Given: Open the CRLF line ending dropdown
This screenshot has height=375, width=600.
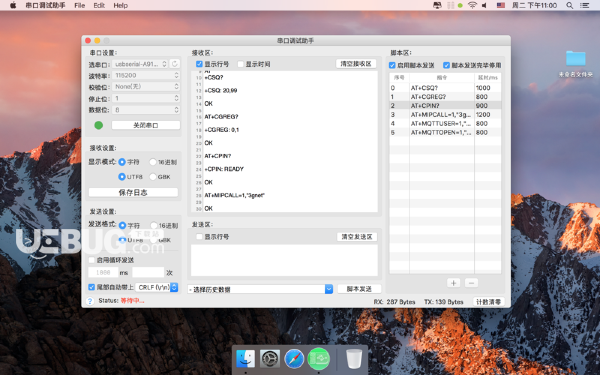Looking at the screenshot, I should [157, 287].
